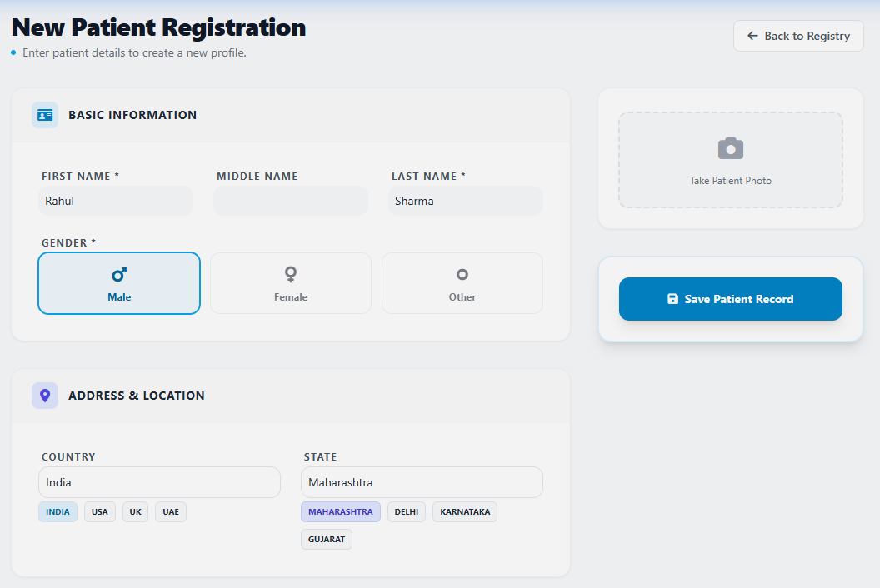Click the female symbol icon on the Female card

(290, 273)
